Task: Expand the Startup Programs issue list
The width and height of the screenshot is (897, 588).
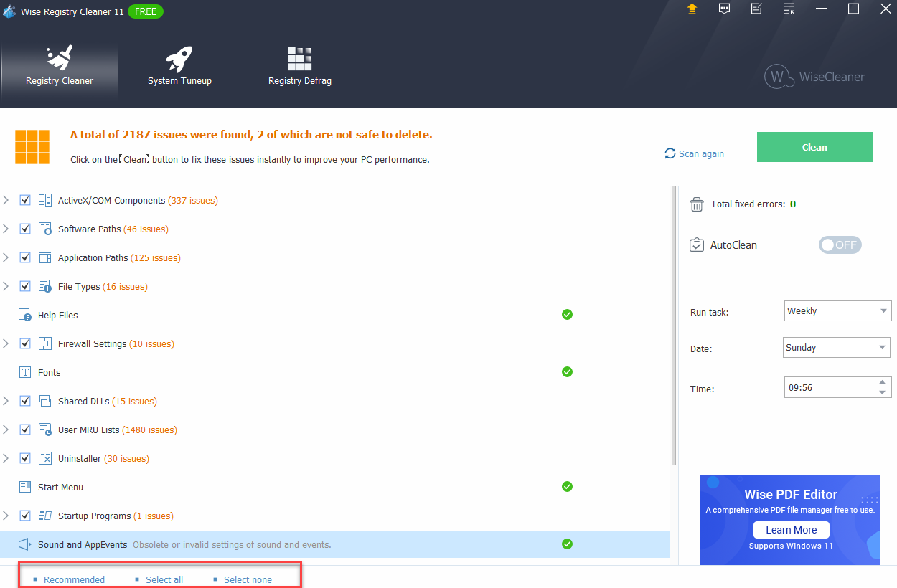Action: tap(6, 516)
